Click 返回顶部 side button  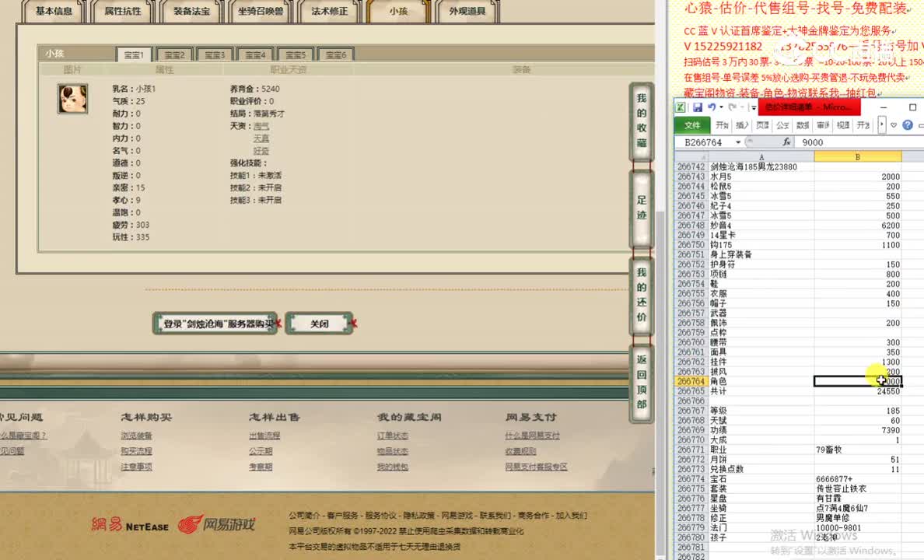pyautogui.click(x=642, y=382)
